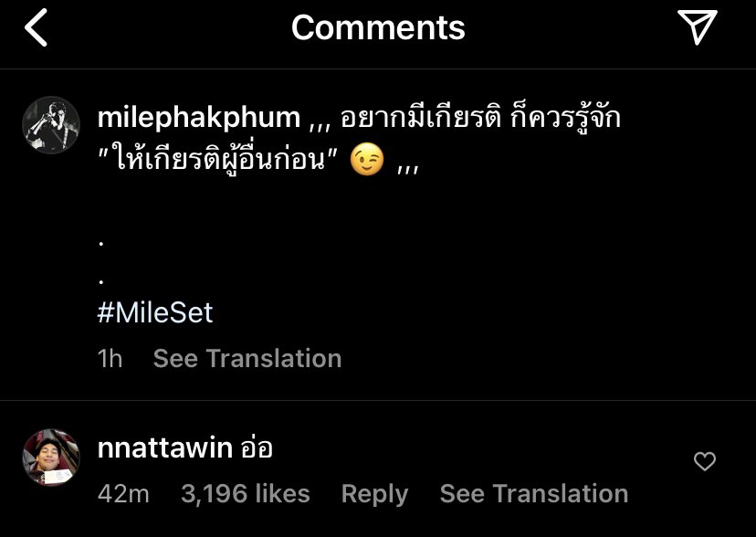Click the 1h caption timestamp

(110, 359)
